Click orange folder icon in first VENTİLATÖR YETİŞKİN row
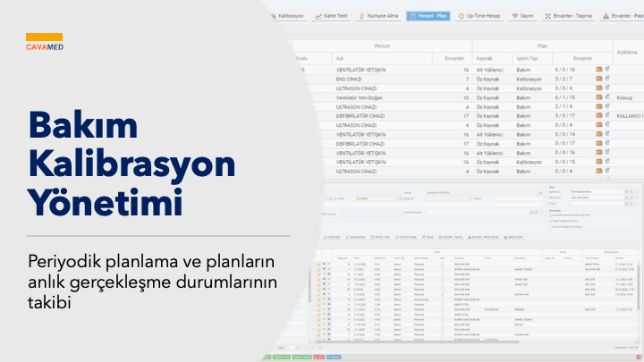 pos(599,69)
